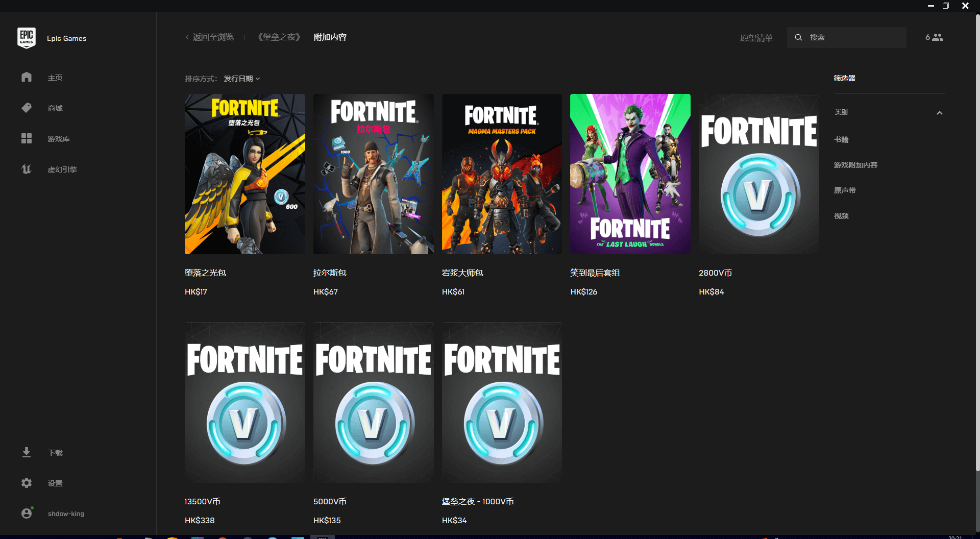
Task: Click the HK$84 price
Action: [x=712, y=292]
